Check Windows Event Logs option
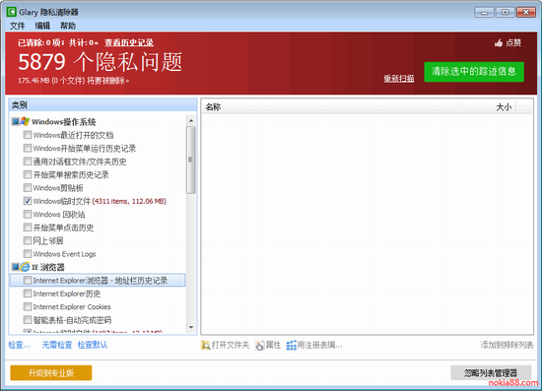The width and height of the screenshot is (542, 392). (x=28, y=253)
